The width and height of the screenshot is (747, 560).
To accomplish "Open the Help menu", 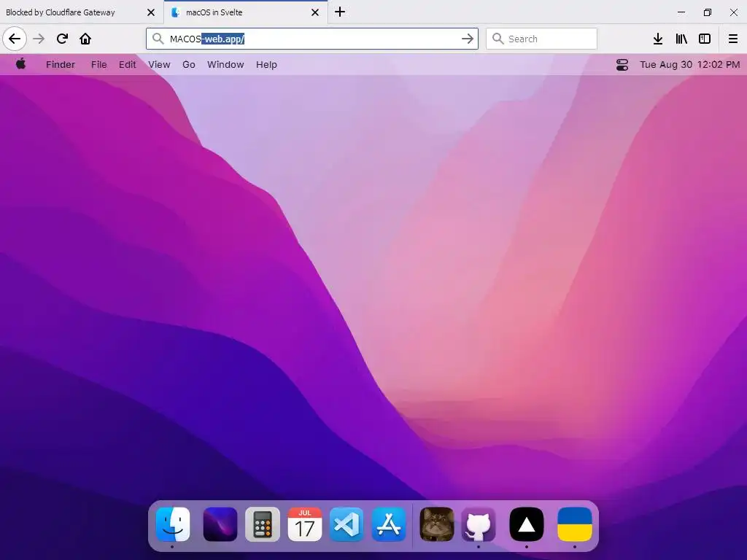I will tap(266, 64).
